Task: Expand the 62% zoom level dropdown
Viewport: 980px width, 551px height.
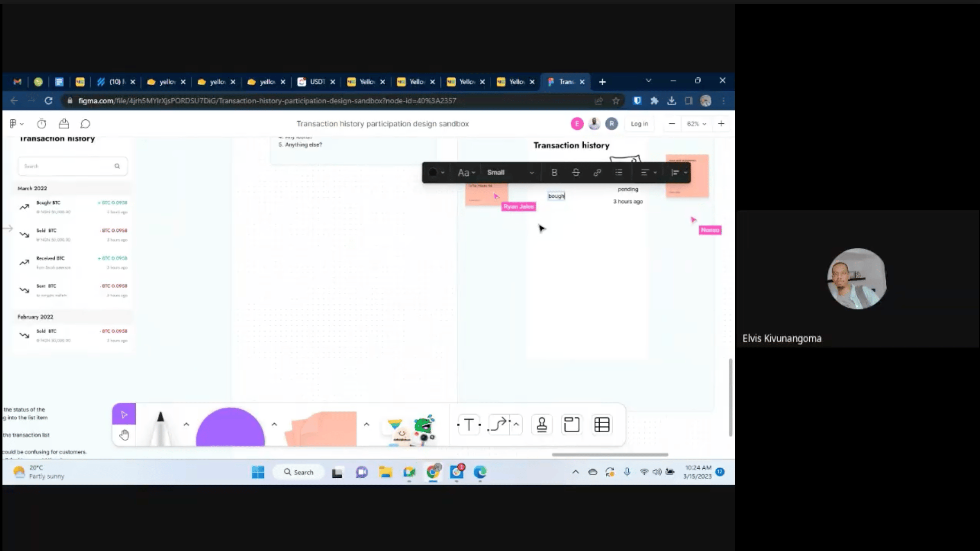Action: [696, 124]
